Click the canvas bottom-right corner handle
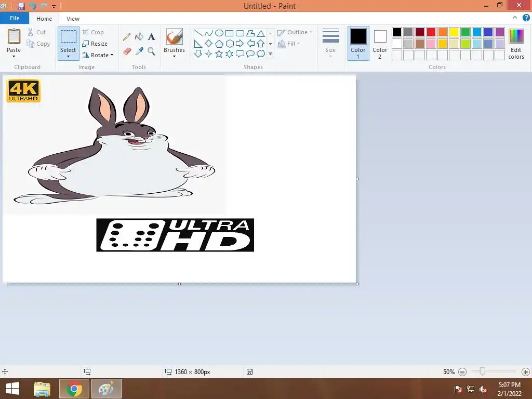The width and height of the screenshot is (532, 399). tap(357, 284)
